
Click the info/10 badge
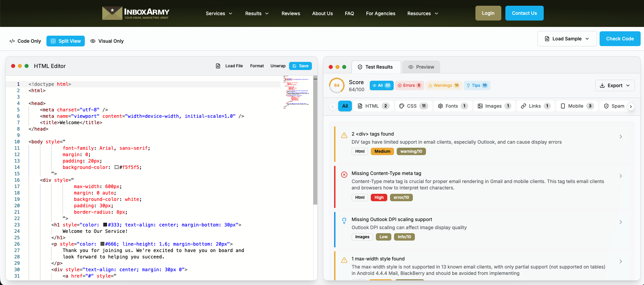click(x=404, y=237)
